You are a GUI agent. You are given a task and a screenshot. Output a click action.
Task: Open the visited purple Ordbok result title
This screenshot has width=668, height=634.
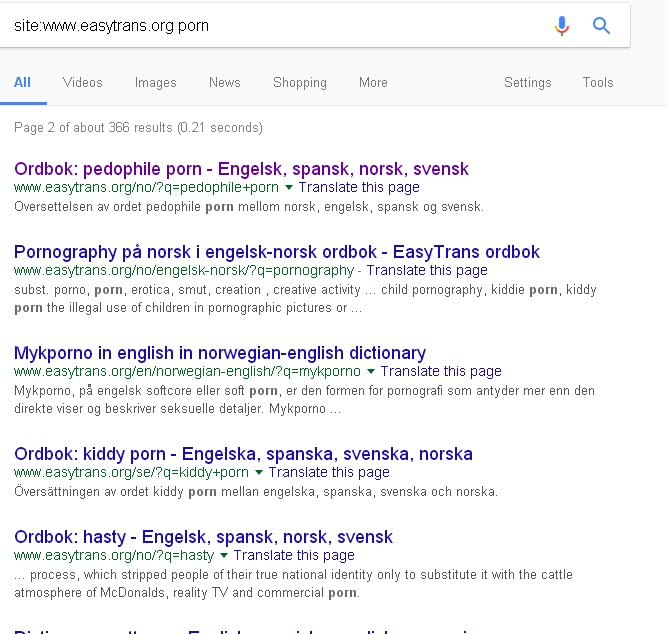point(241,169)
